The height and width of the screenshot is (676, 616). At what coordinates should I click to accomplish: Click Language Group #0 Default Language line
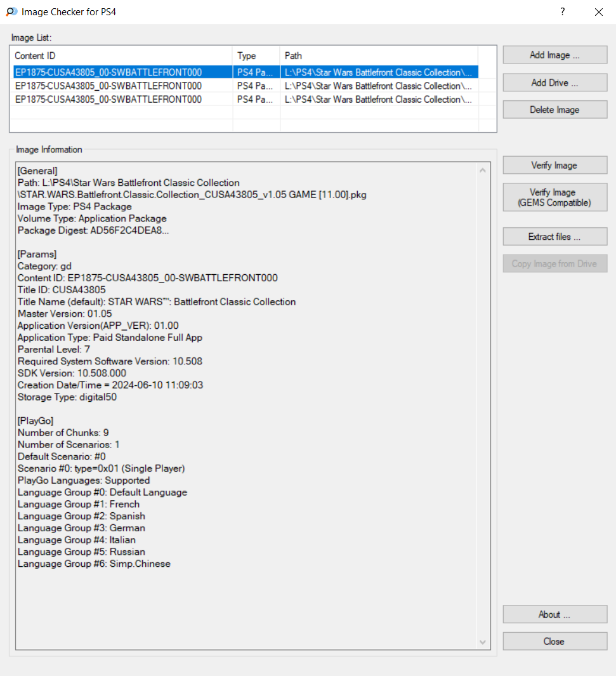click(x=103, y=493)
